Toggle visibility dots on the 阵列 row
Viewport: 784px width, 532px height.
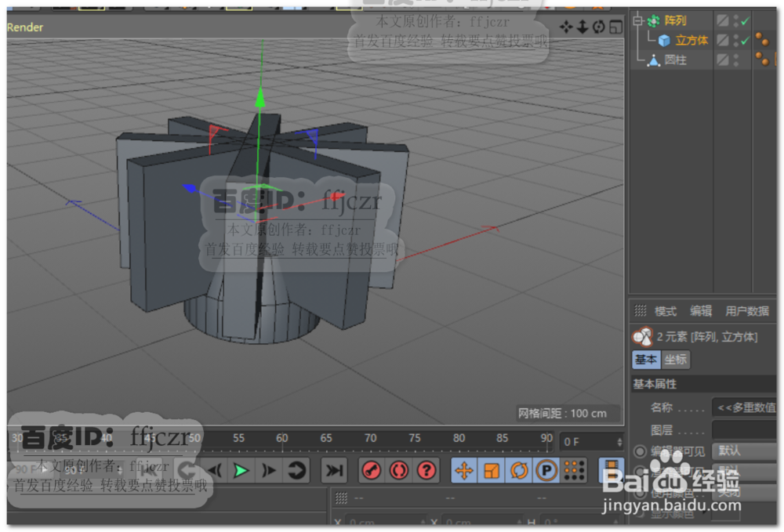736,20
